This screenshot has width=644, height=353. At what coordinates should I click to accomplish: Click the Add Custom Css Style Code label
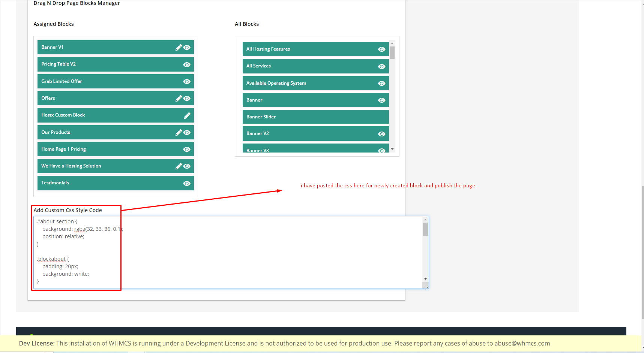click(68, 210)
